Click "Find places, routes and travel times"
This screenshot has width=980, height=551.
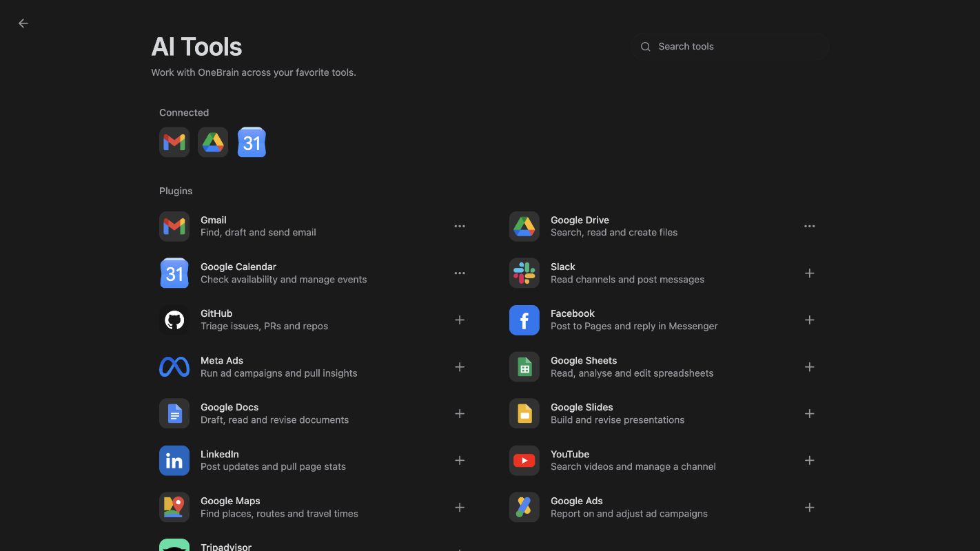(279, 513)
